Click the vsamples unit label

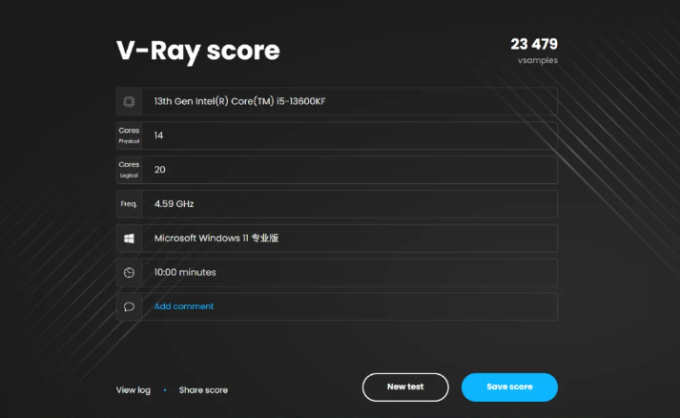tap(538, 60)
